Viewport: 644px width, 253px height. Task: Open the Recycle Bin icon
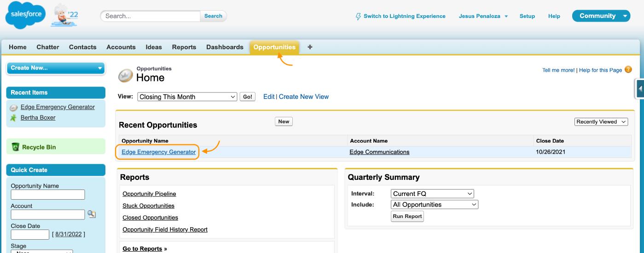(16, 147)
